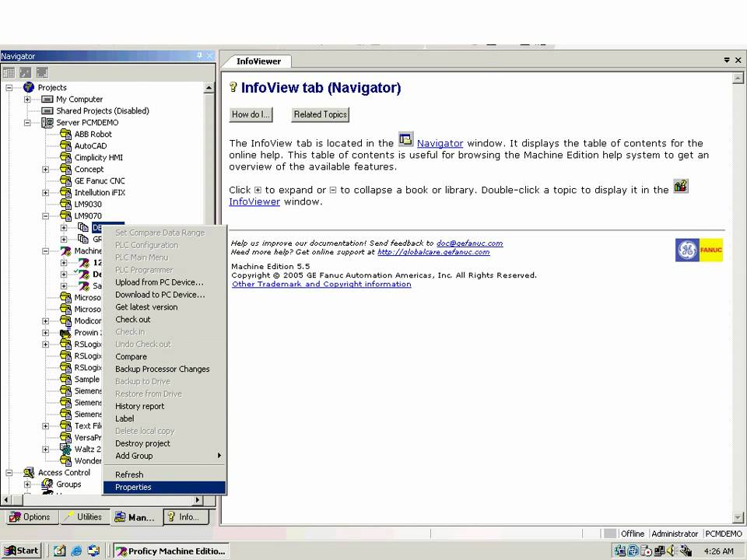Image resolution: width=747 pixels, height=560 pixels.
Task: Select Properties from context menu
Action: (x=164, y=487)
